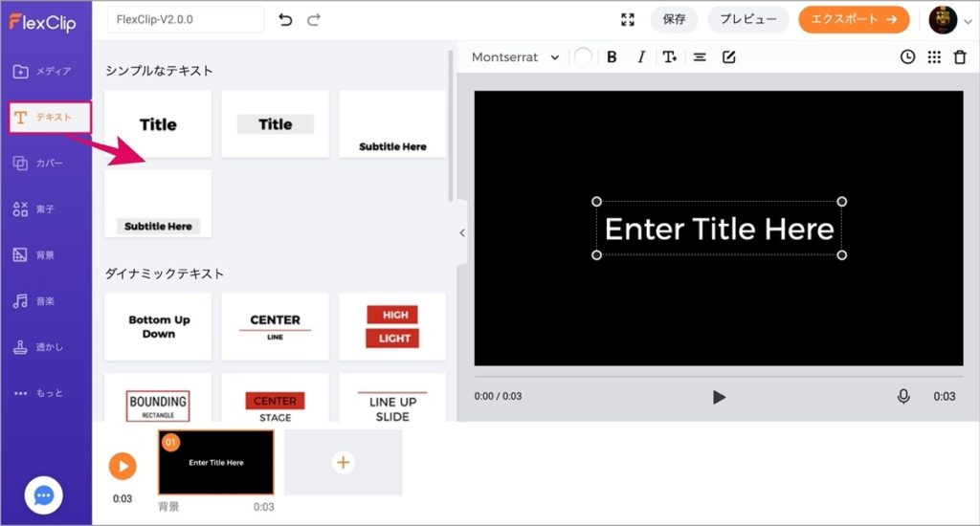This screenshot has width=980, height=526.
Task: Open the chat support bubble
Action: click(43, 495)
